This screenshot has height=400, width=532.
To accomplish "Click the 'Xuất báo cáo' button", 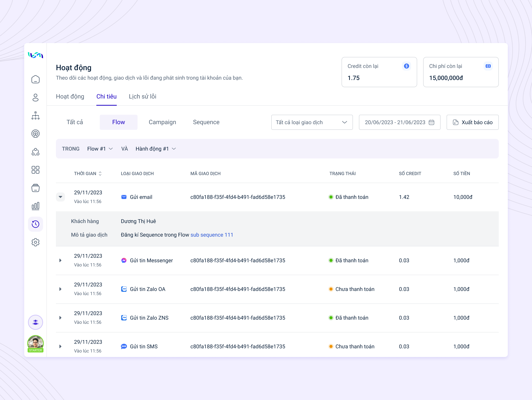I will (x=472, y=122).
